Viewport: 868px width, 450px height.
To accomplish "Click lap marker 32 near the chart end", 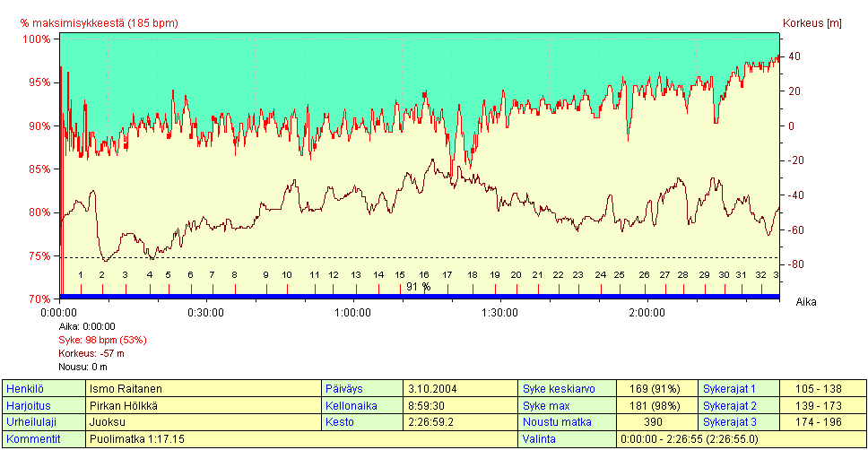I will (760, 275).
